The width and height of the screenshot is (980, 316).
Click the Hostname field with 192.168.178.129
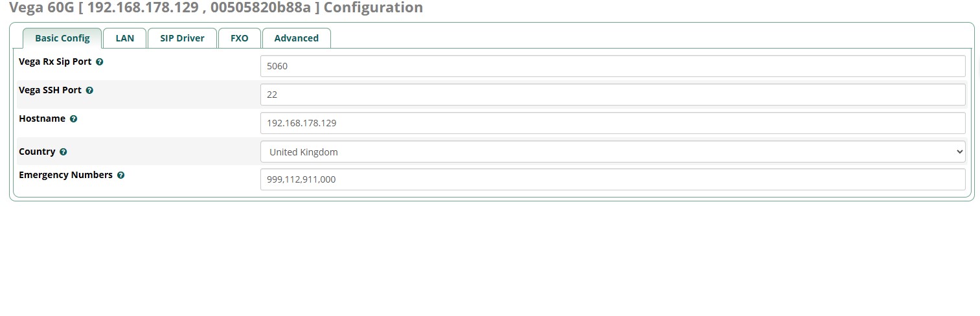click(613, 123)
